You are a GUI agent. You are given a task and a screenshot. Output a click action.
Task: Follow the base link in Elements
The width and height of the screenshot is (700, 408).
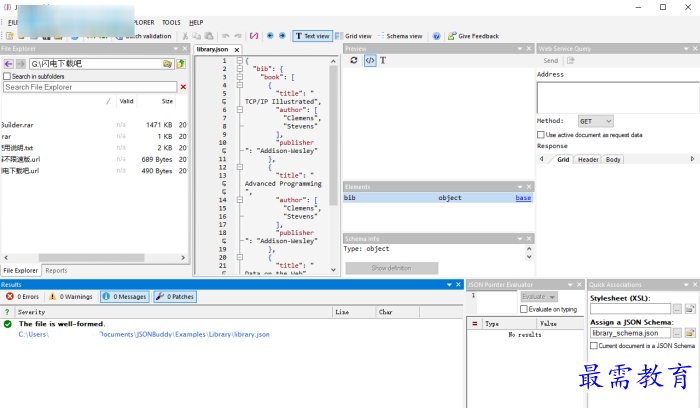point(523,198)
